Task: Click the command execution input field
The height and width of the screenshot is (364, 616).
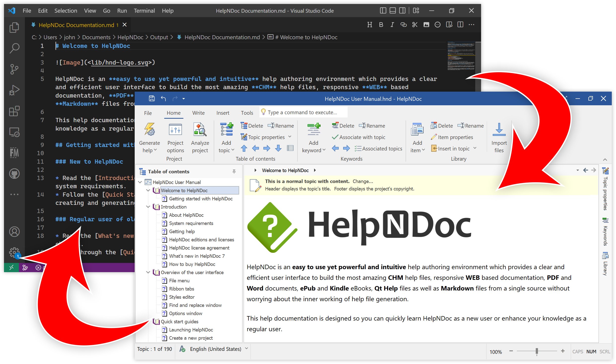Action: click(303, 112)
